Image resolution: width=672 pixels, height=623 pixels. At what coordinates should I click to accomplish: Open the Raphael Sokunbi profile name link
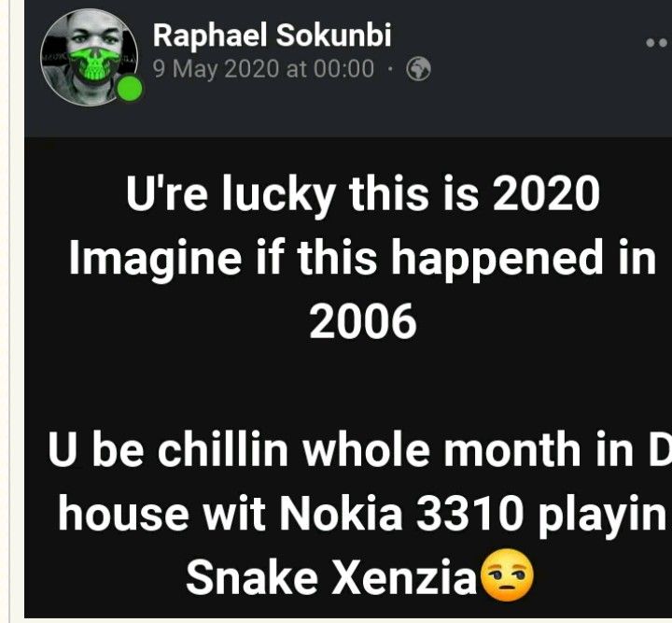pos(273,35)
